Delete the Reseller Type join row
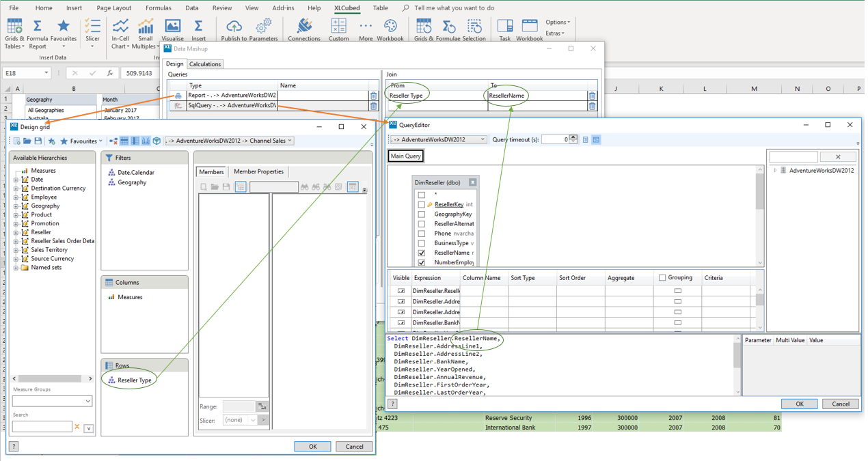The height and width of the screenshot is (461, 868). 592,96
